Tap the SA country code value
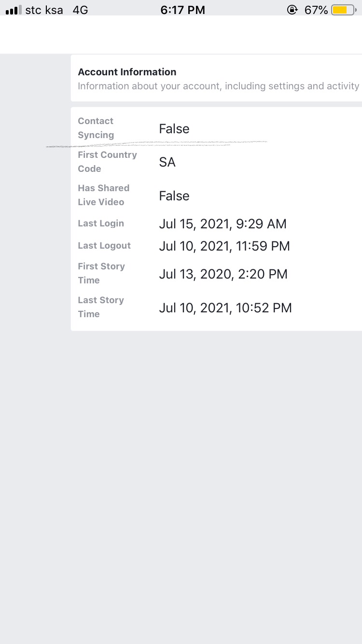This screenshot has height=644, width=362. [167, 162]
